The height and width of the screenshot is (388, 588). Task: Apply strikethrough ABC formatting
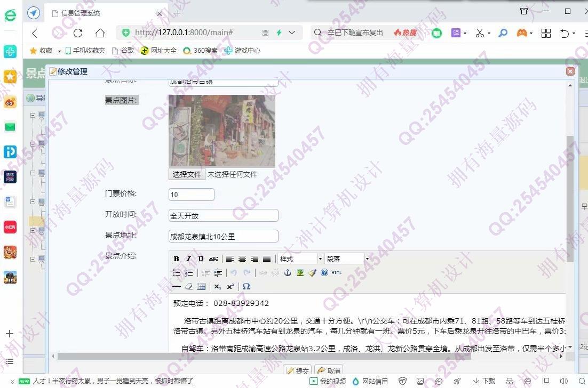click(x=213, y=259)
